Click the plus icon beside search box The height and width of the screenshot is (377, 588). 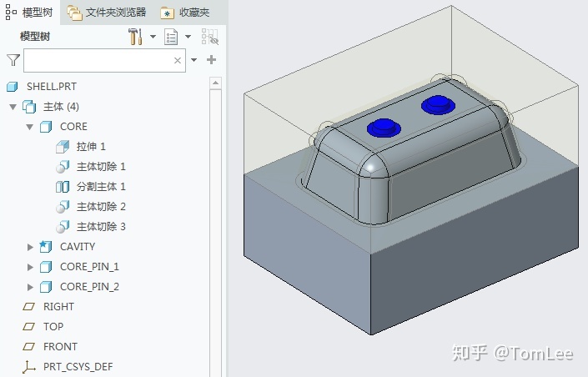pyautogui.click(x=211, y=60)
